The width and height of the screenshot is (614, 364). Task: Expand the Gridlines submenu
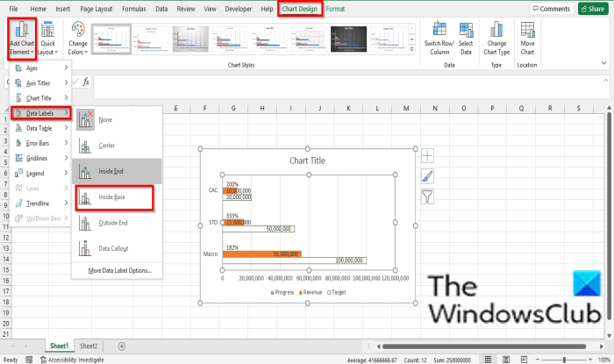click(x=40, y=158)
